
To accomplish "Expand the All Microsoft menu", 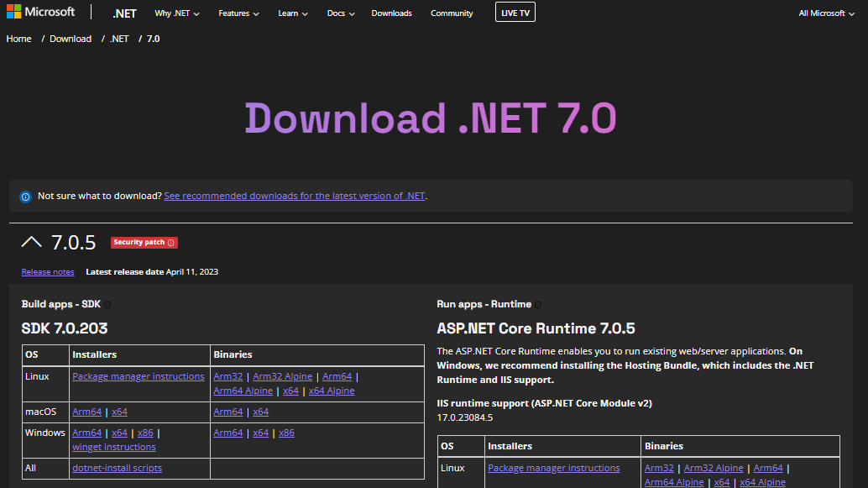I will [826, 13].
